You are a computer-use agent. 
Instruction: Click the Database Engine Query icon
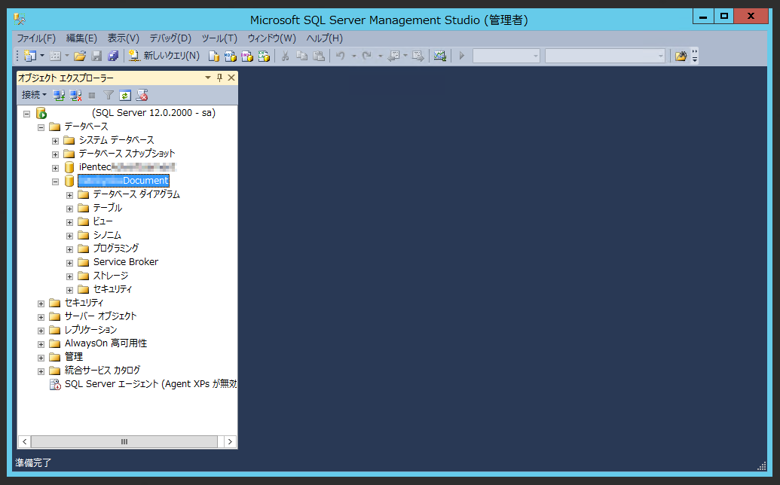click(214, 56)
